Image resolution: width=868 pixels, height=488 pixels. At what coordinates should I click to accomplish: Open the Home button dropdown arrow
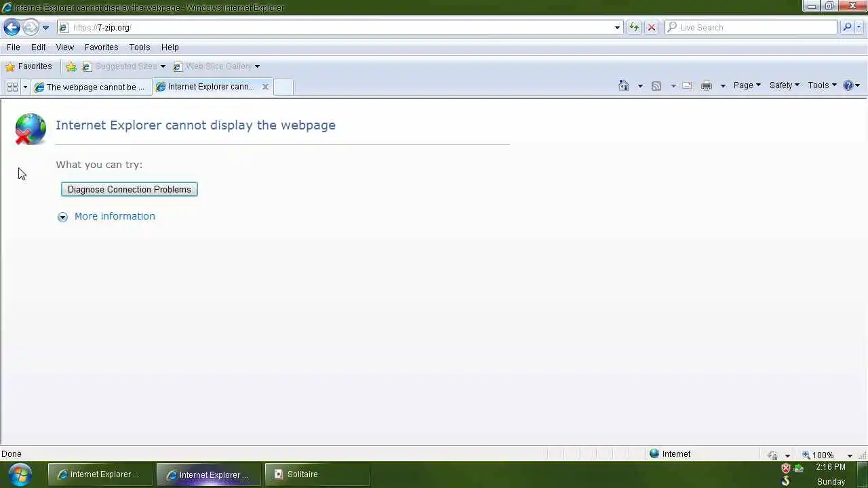coord(639,85)
